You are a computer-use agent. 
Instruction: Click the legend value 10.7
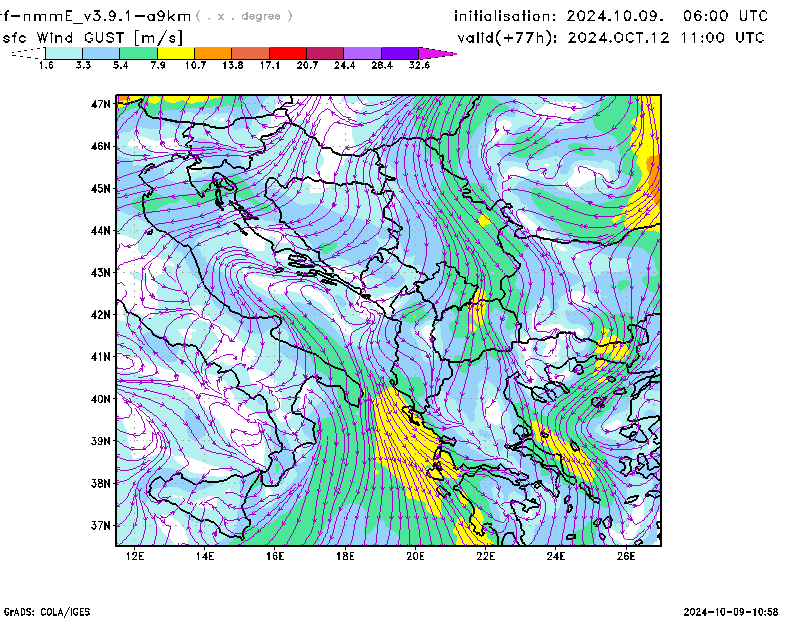coord(195,65)
